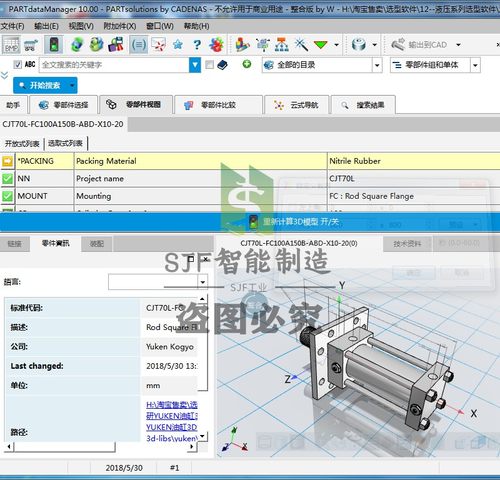Switch to the 搜索结果 tab
The width and height of the screenshot is (500, 480).
pyautogui.click(x=363, y=105)
